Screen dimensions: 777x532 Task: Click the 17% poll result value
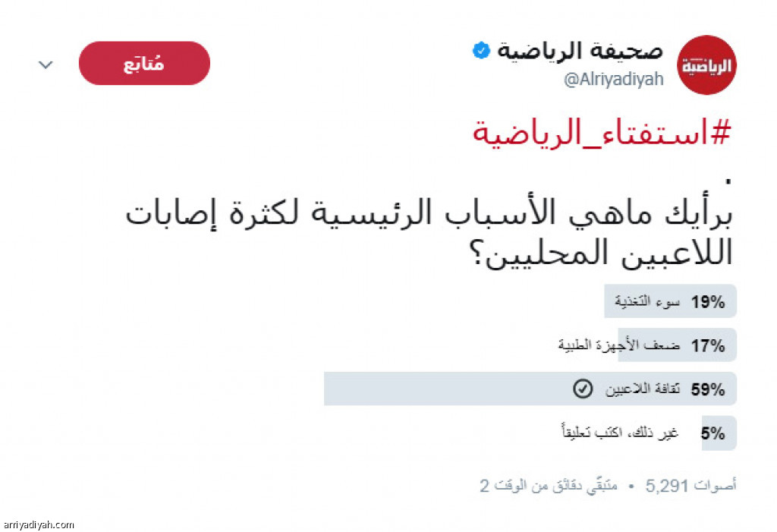pyautogui.click(x=708, y=345)
